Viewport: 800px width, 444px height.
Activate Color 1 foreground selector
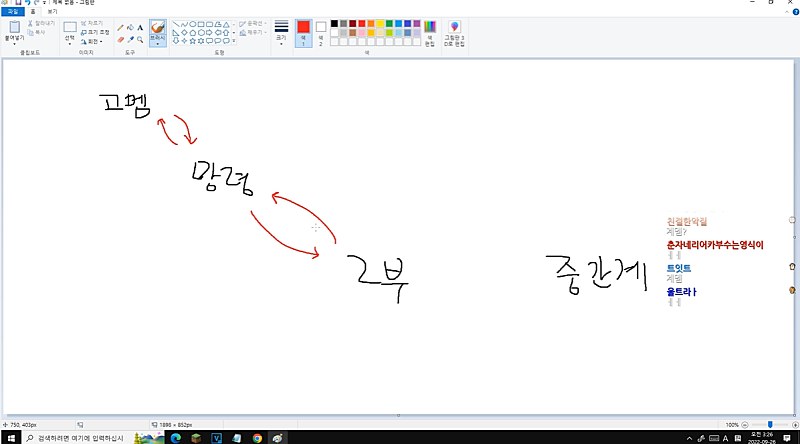pyautogui.click(x=304, y=34)
